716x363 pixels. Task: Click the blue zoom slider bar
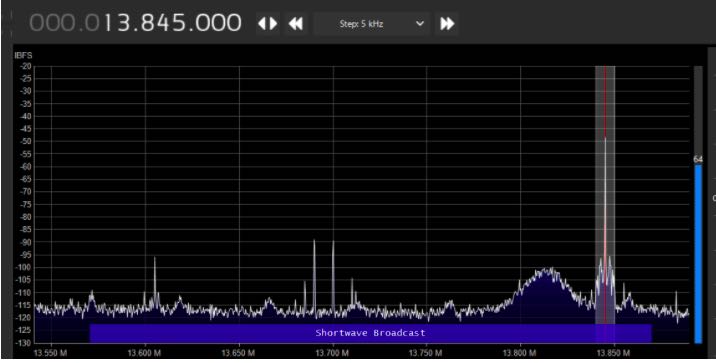[x=698, y=253]
